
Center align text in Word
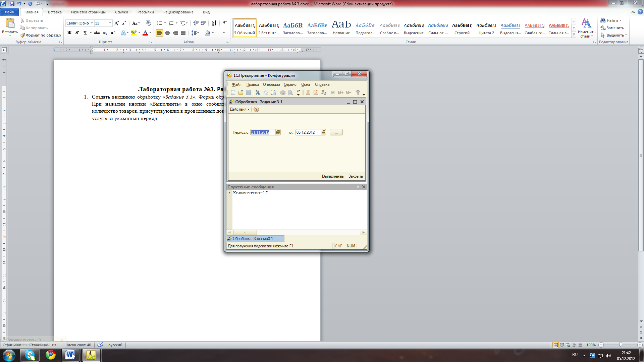click(x=167, y=33)
